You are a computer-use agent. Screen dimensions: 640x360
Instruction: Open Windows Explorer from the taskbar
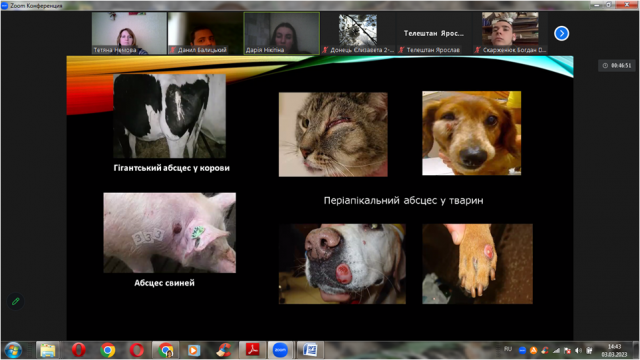click(x=48, y=350)
